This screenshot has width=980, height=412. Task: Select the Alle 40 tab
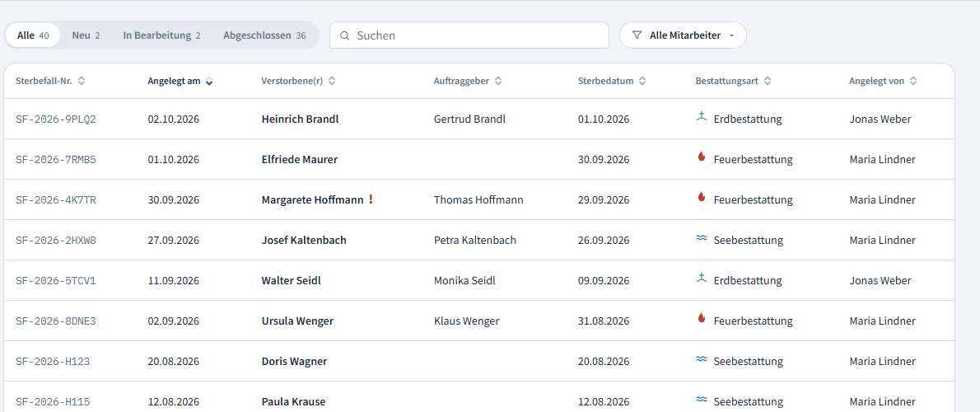coord(33,35)
